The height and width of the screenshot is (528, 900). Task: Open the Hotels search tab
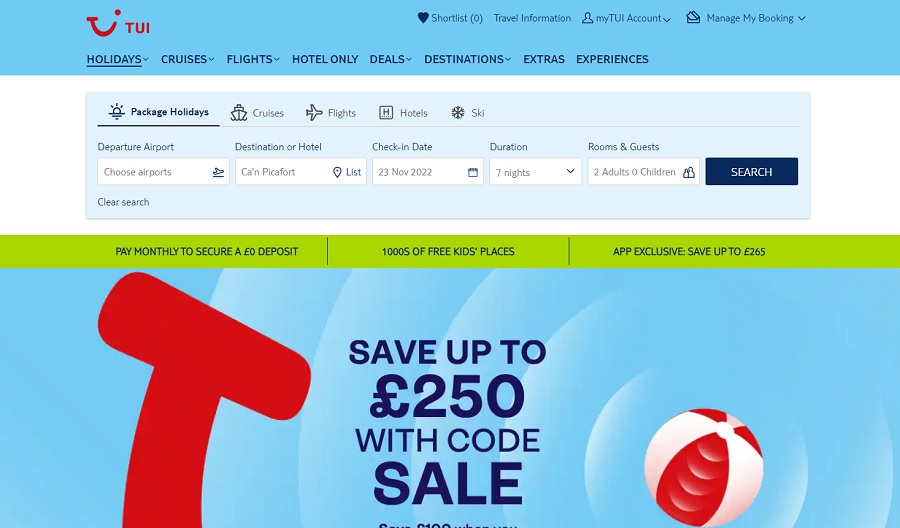pos(403,112)
